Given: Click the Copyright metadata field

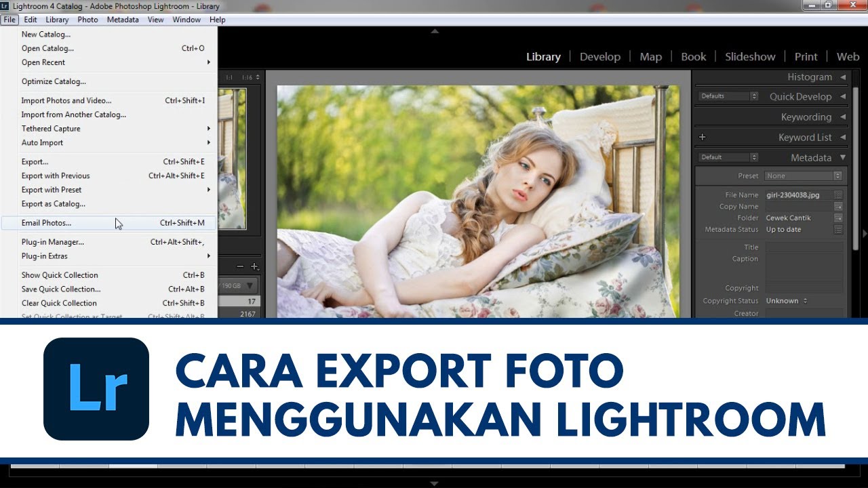Looking at the screenshot, I should [804, 288].
